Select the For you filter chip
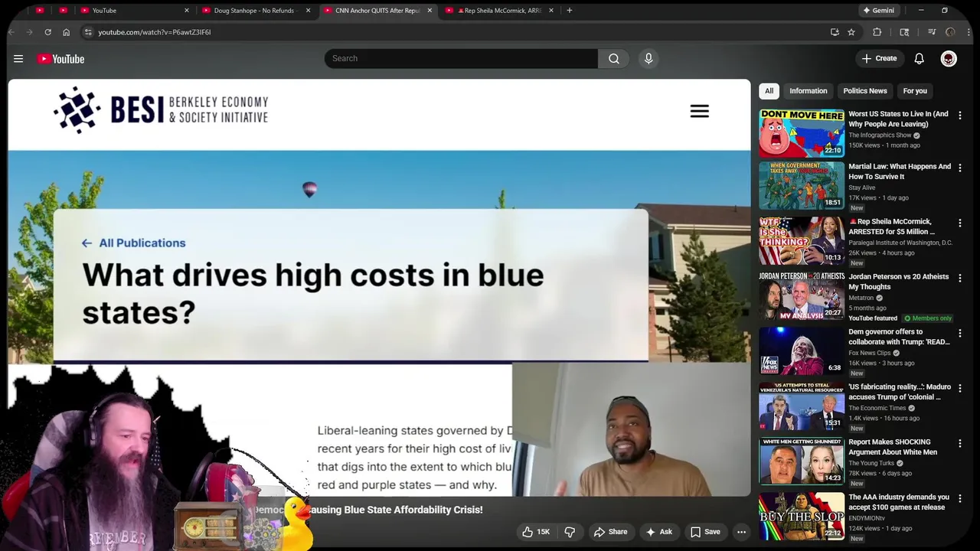 [x=915, y=91]
